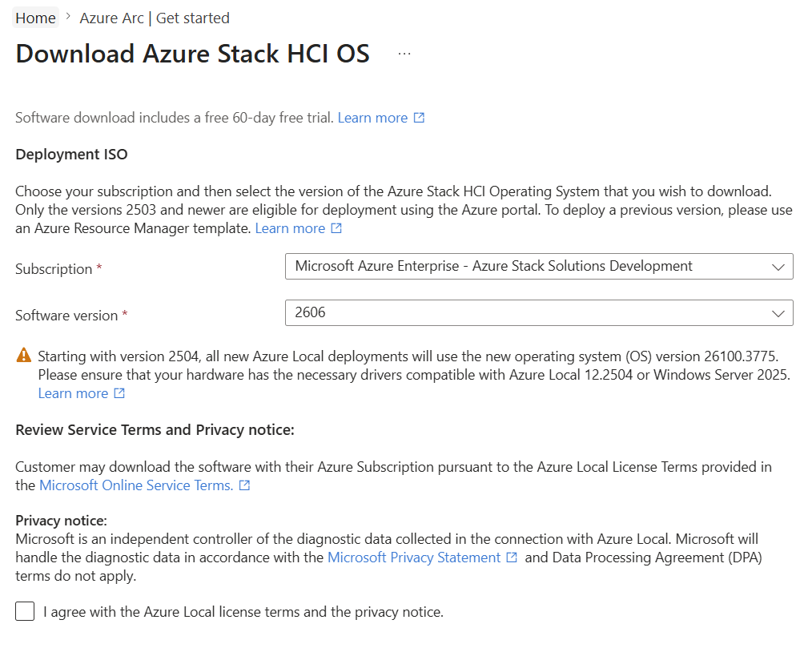Viewport: 812px width, 652px height.
Task: Click external icon after Online Service Terms
Action: [x=244, y=485]
